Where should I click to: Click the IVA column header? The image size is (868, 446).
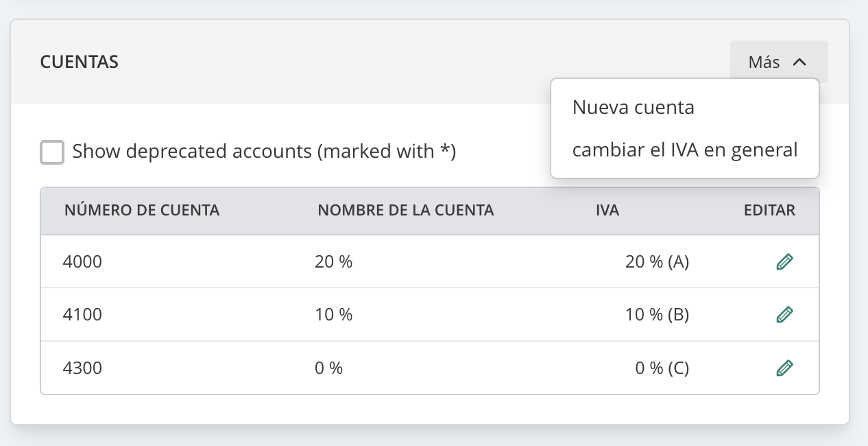(x=607, y=211)
